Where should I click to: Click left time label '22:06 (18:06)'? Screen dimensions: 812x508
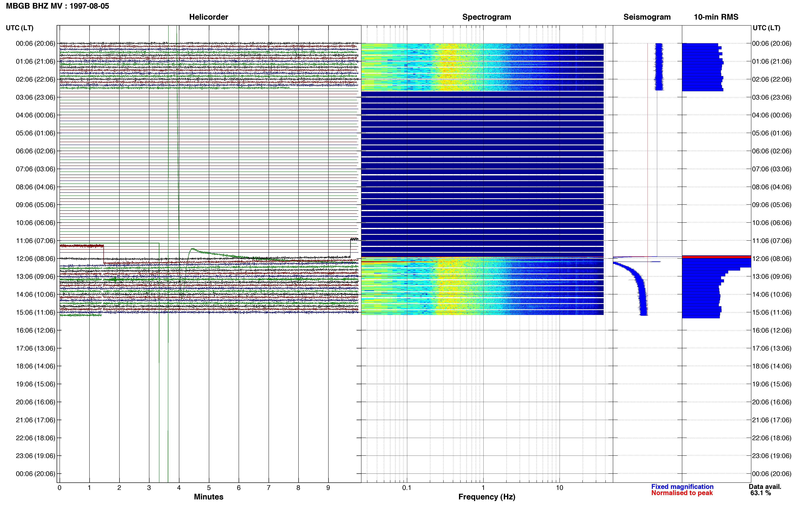point(35,438)
